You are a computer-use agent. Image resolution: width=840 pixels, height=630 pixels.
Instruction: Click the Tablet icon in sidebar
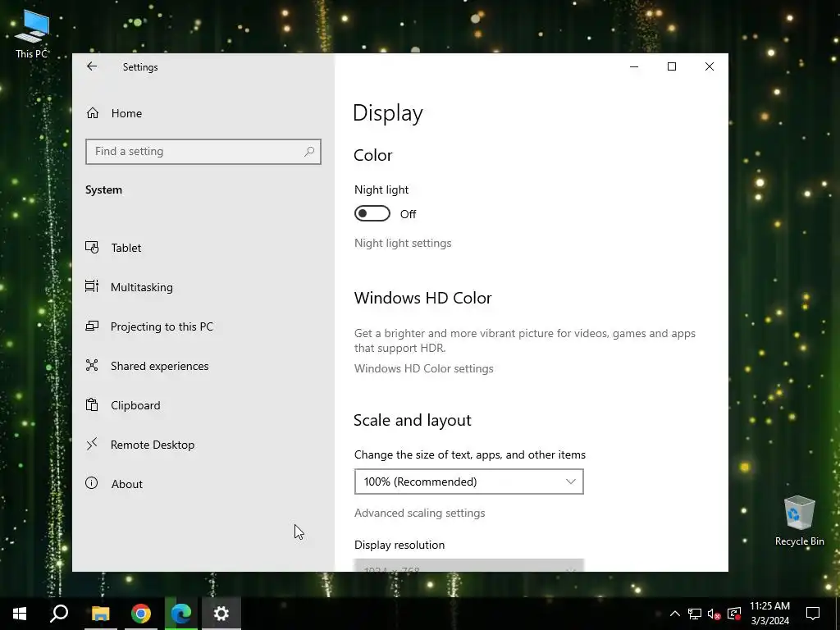[92, 248]
